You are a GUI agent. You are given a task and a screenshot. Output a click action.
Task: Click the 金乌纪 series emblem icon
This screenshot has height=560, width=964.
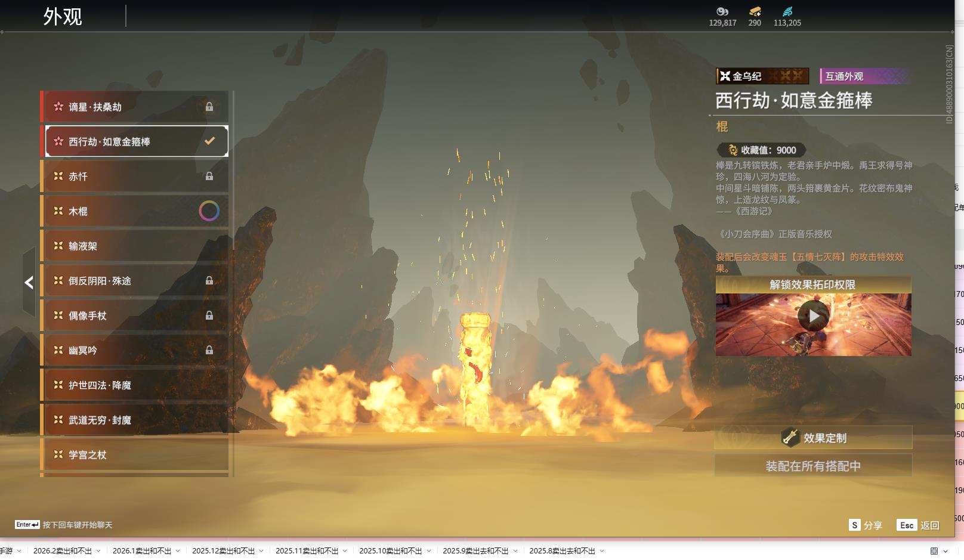tap(725, 76)
